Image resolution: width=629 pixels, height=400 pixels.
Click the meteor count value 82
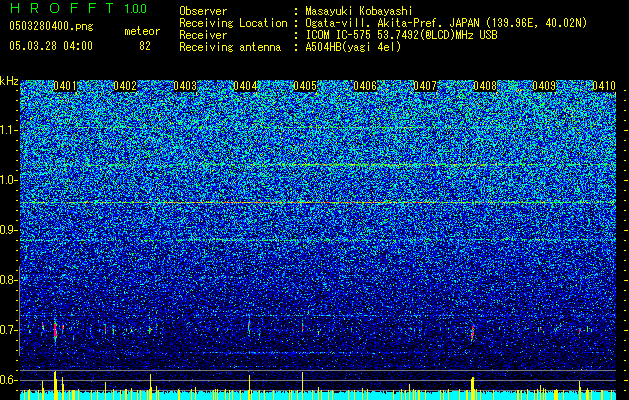click(x=145, y=46)
